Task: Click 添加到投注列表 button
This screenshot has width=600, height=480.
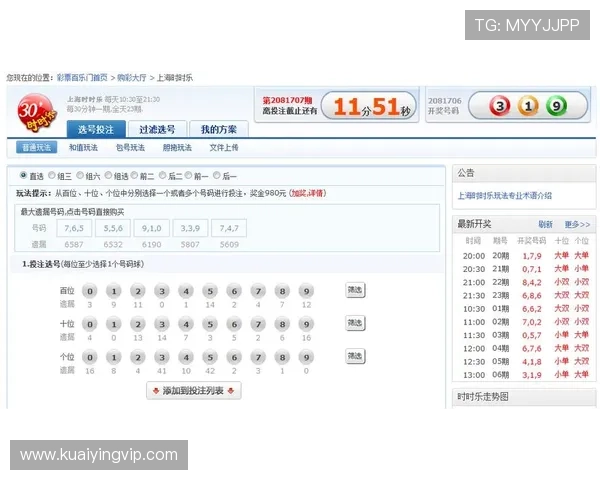Action: click(194, 391)
